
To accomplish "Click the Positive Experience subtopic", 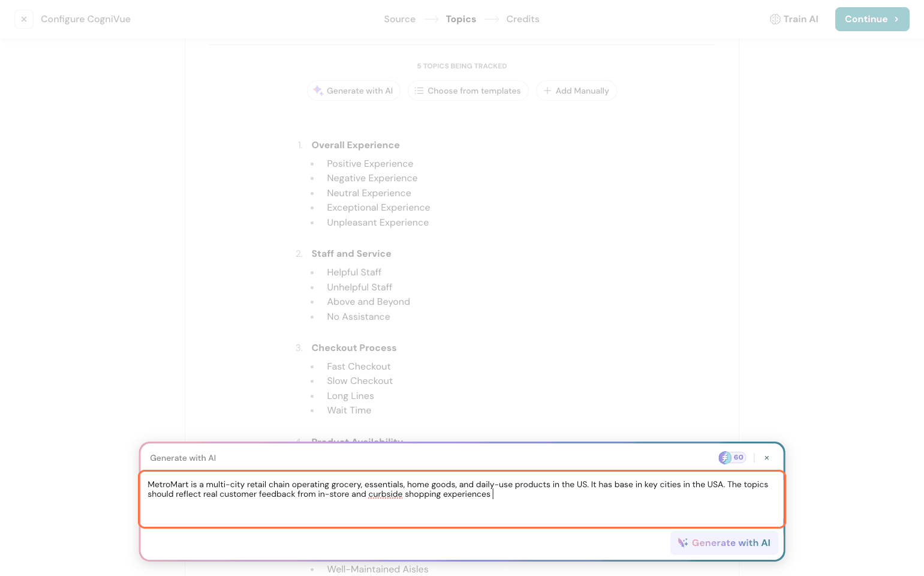I will coord(369,164).
